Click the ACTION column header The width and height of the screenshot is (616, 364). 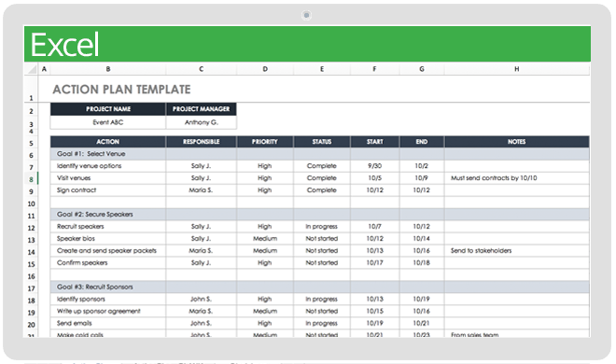tap(108, 142)
